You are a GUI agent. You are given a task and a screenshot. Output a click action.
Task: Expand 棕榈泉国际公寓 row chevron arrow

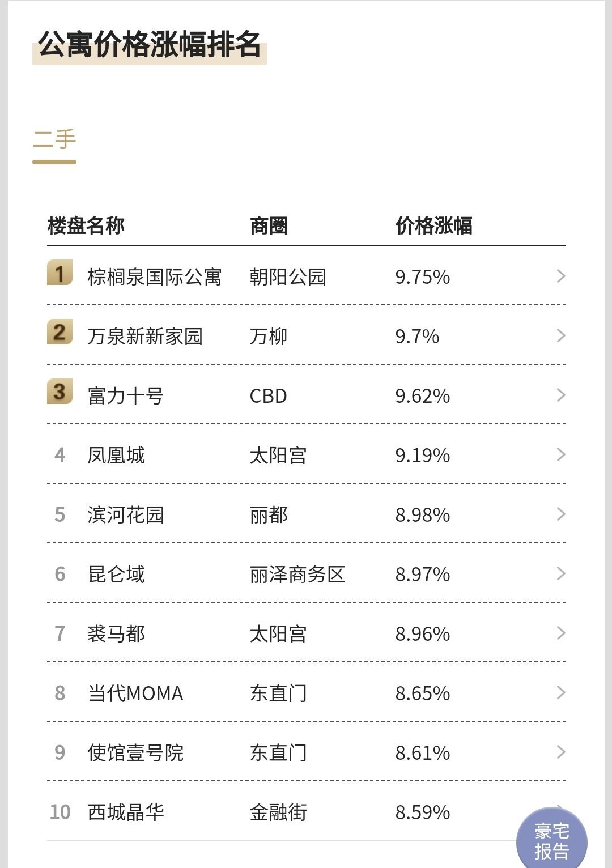click(x=561, y=276)
